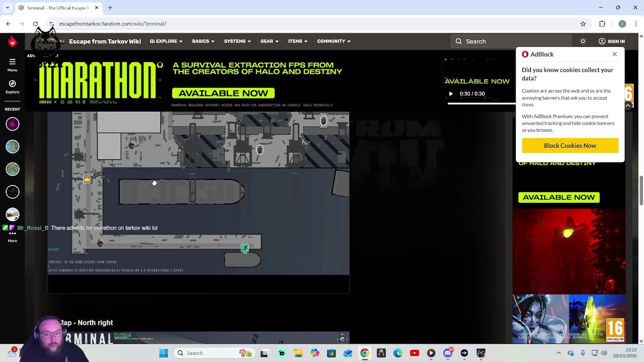Click Block Cookies Now button

570,145
